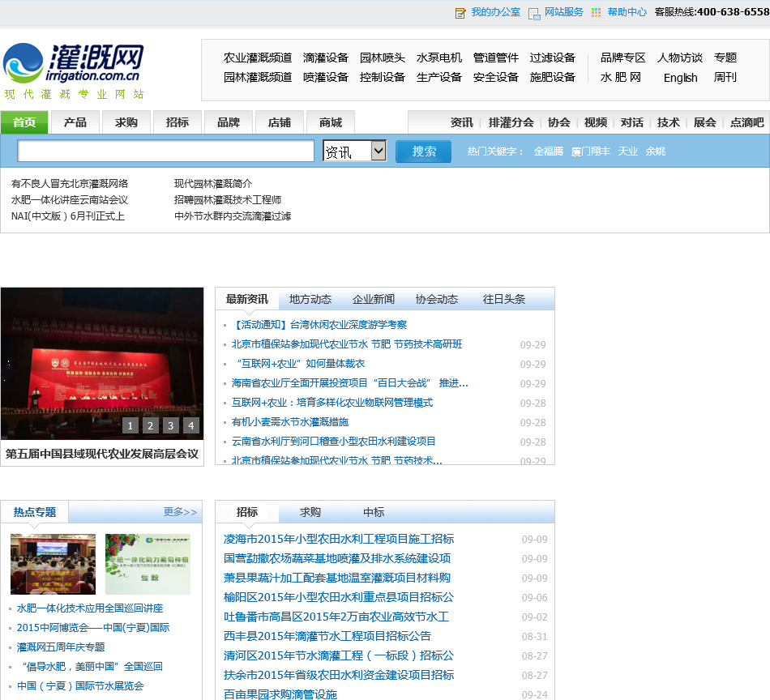This screenshot has width=770, height=700.
Task: Open 施肥设备 category link
Action: [x=553, y=78]
